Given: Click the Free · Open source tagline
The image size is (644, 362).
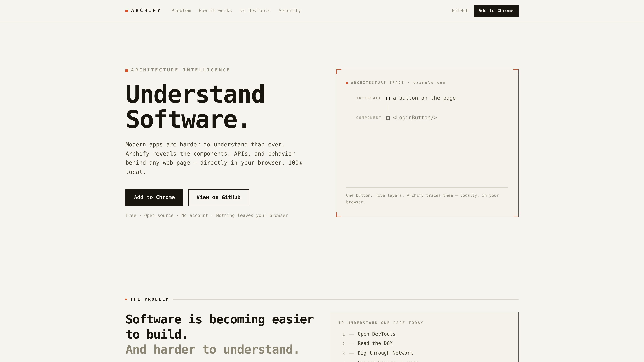Looking at the screenshot, I should pyautogui.click(x=207, y=215).
